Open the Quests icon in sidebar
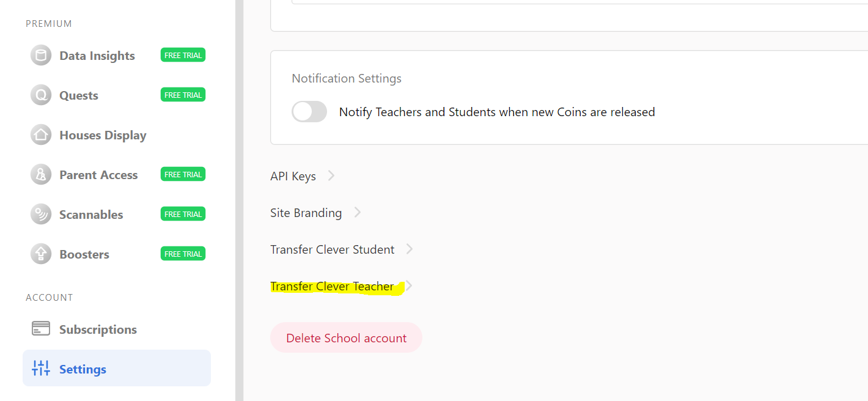This screenshot has height=401, width=868. coord(41,95)
